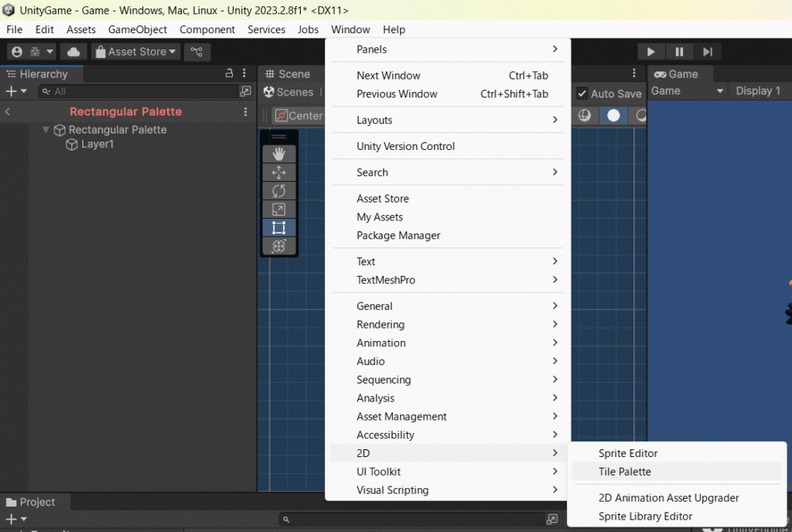Lock the Hierarchy panel
This screenshot has width=792, height=532.
point(229,73)
